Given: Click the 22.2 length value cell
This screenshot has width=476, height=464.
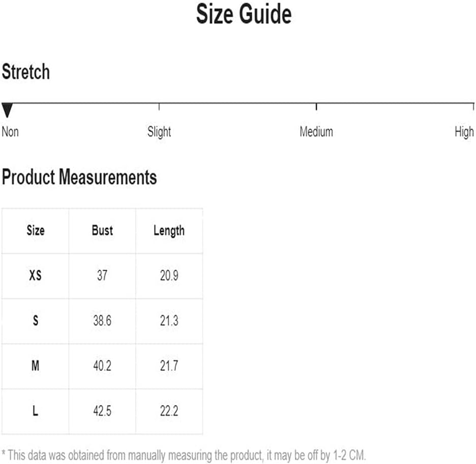Looking at the screenshot, I should tap(169, 411).
